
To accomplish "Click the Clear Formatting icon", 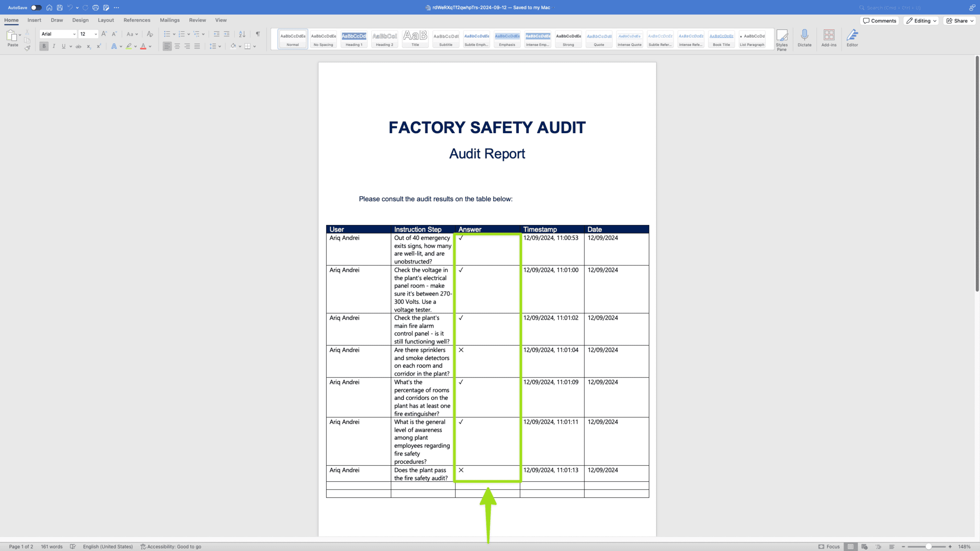I will click(x=150, y=34).
